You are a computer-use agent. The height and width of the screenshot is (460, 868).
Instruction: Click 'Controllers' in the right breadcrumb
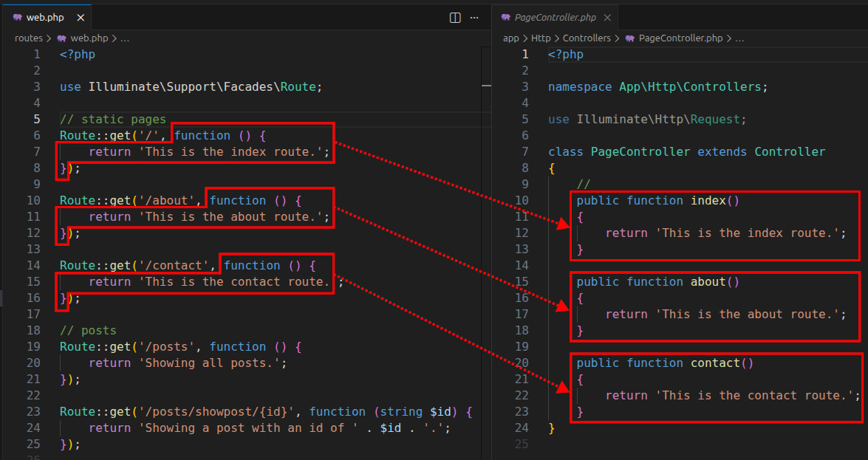[587, 38]
